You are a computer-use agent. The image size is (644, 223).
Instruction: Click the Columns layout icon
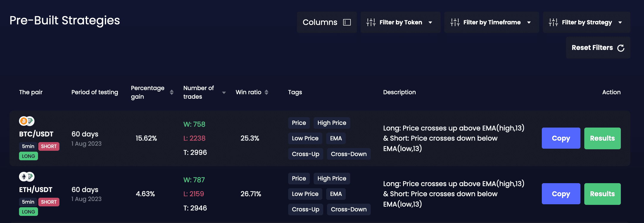(x=347, y=22)
